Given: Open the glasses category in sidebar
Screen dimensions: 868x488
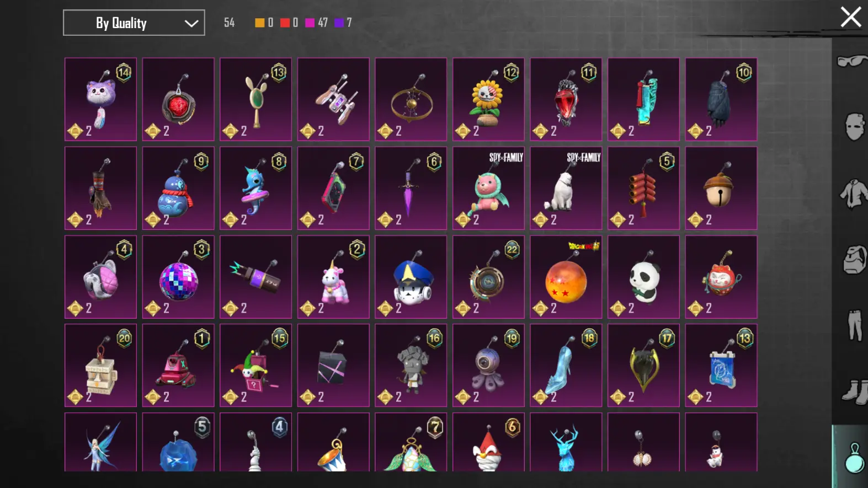Looking at the screenshot, I should [x=853, y=61].
